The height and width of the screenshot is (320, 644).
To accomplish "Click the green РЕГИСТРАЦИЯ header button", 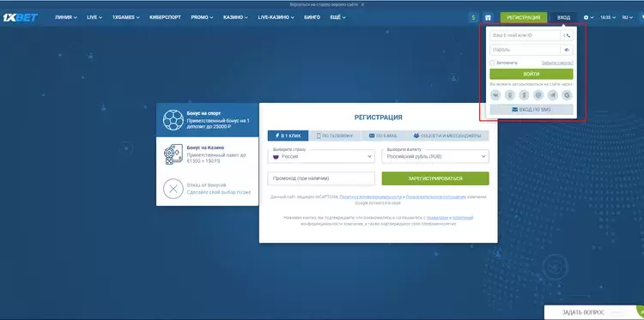I will tap(523, 18).
